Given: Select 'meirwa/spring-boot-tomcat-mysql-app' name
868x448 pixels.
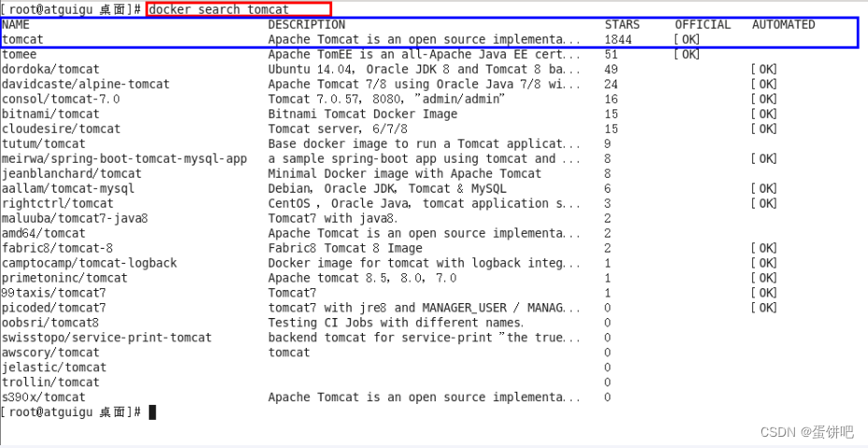Looking at the screenshot, I should point(124,160).
